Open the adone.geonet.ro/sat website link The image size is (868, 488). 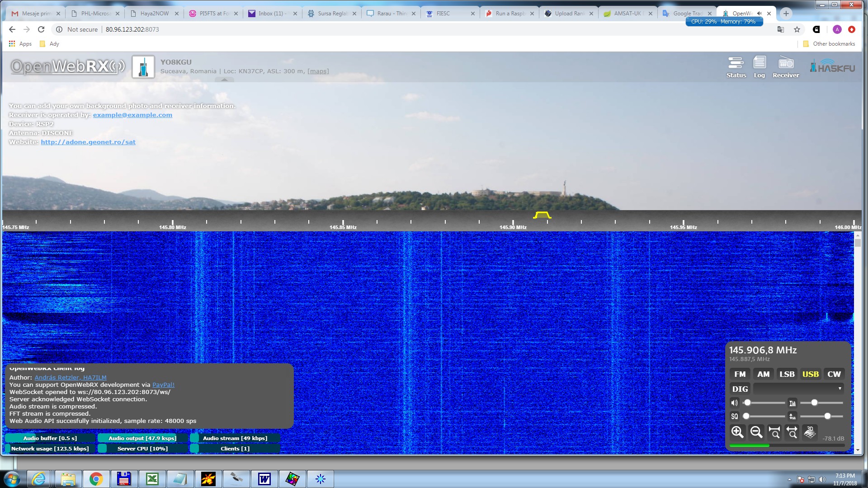pos(88,142)
